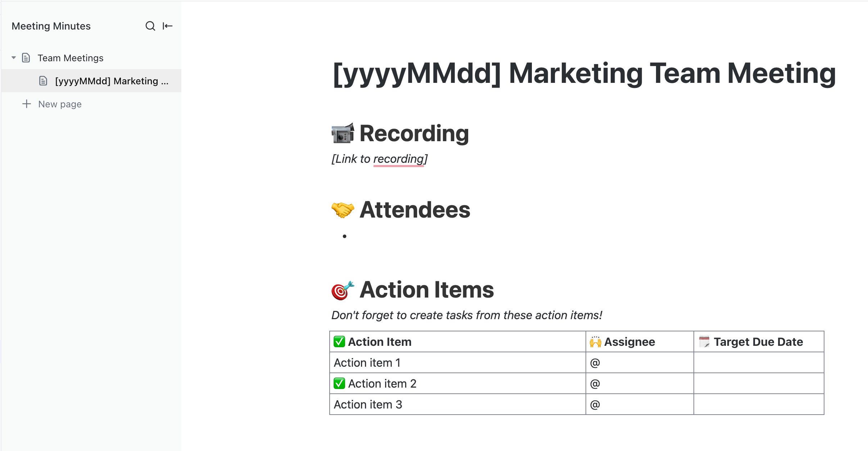
Task: Click the handshake emoji beside Attendees
Action: [x=343, y=210]
